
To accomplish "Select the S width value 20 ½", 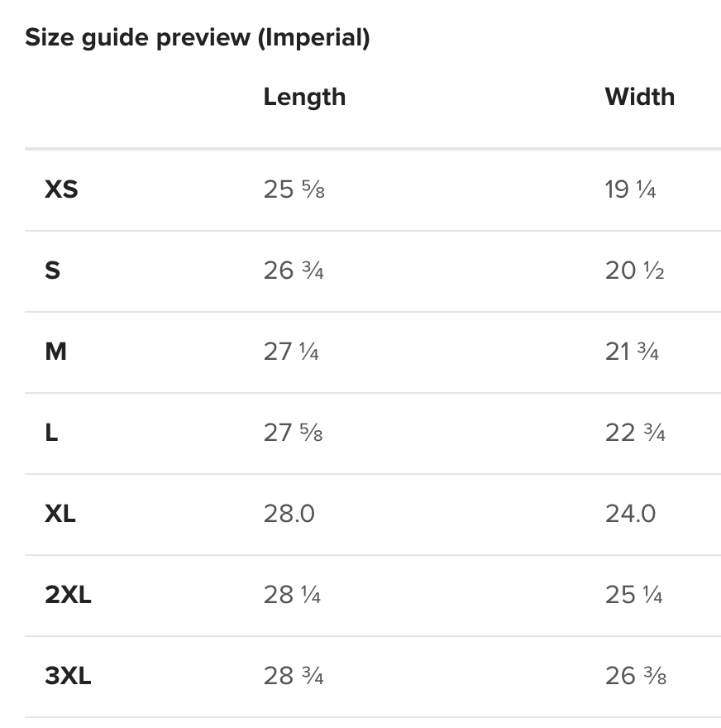I will (x=634, y=271).
